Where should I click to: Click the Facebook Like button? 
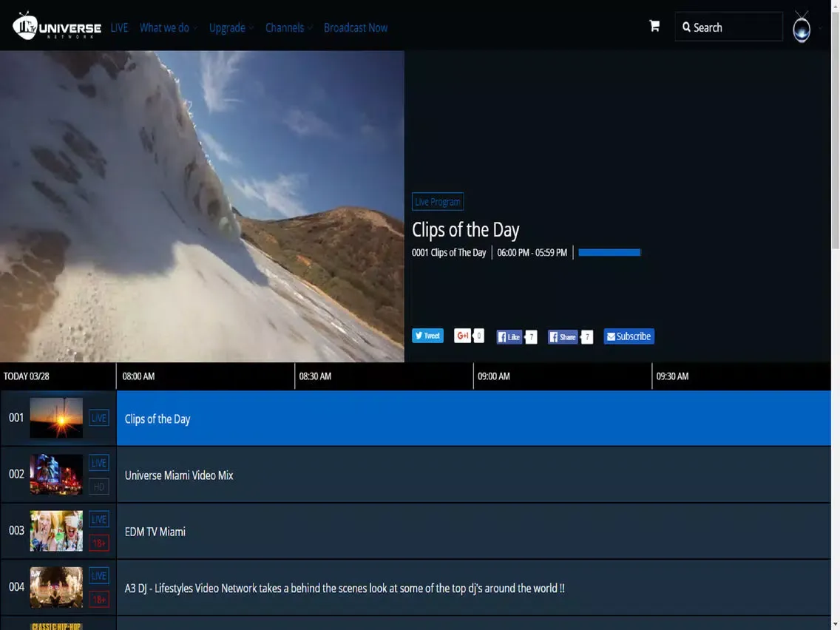click(x=509, y=337)
